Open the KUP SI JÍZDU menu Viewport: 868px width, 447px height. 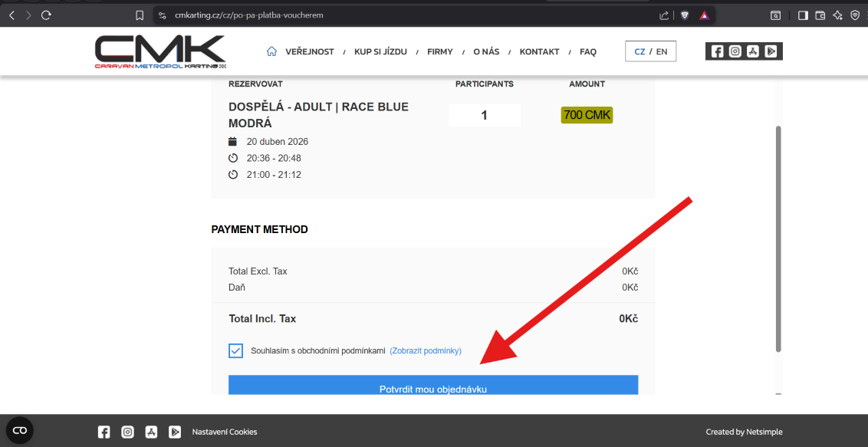pos(380,52)
